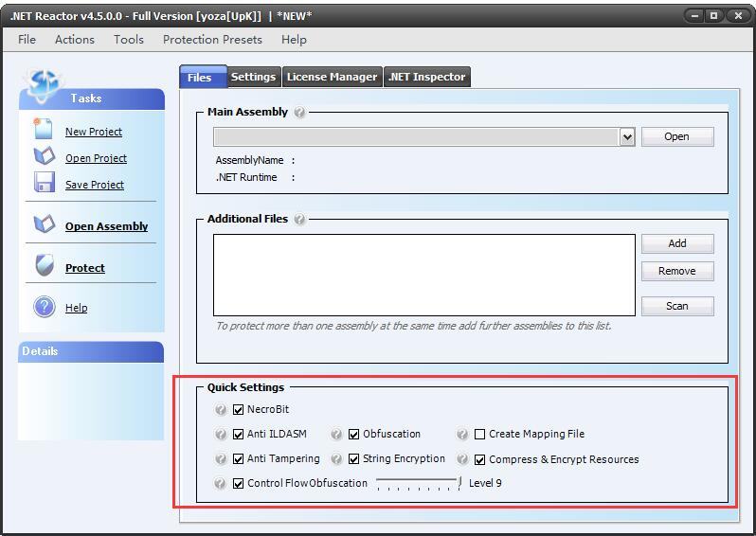The image size is (756, 536).
Task: Toggle String Encryption checkbox
Action: pos(354,459)
